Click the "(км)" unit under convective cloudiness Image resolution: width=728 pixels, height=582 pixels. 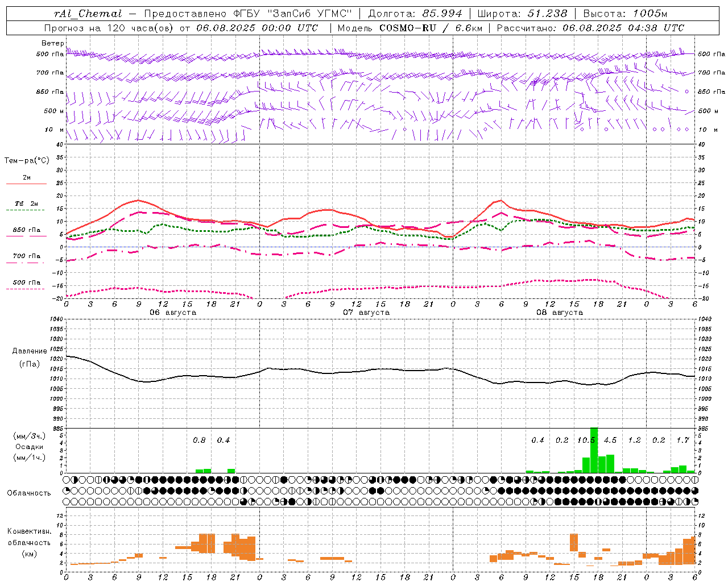pyautogui.click(x=29, y=554)
